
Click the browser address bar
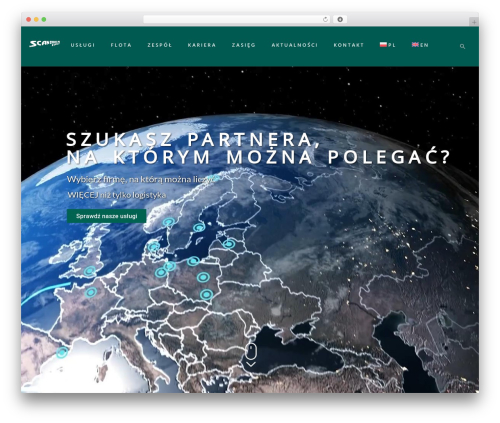[237, 19]
